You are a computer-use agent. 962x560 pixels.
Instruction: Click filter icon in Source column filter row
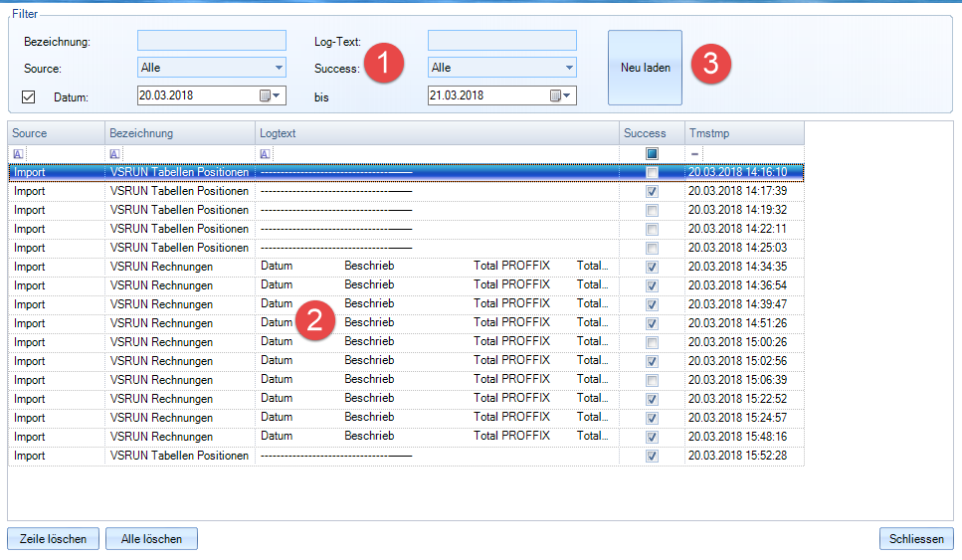(x=18, y=154)
